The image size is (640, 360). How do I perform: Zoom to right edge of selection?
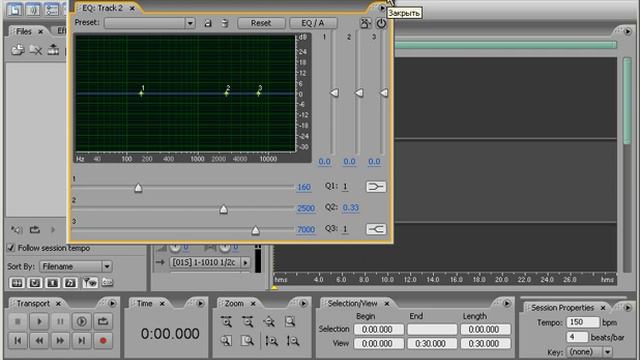tap(247, 340)
